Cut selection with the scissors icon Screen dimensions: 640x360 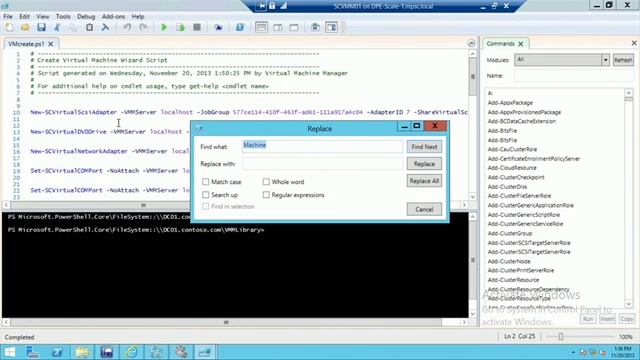point(57,27)
